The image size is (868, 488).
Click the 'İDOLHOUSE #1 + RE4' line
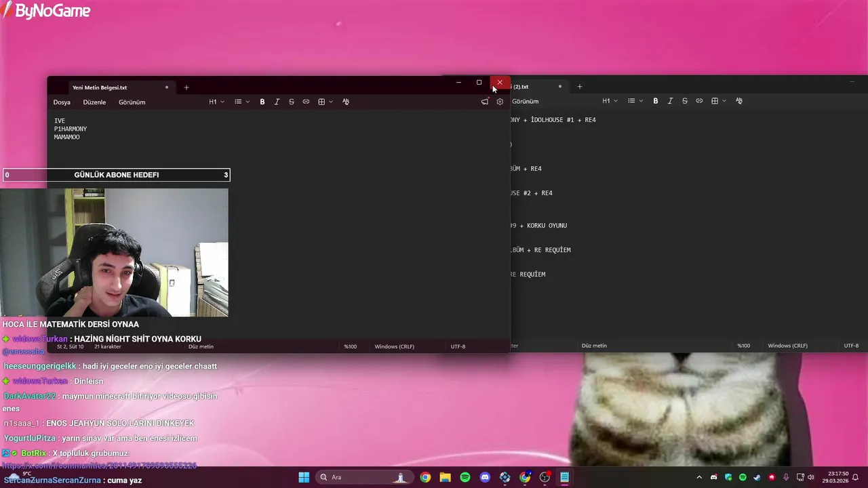tap(564, 120)
